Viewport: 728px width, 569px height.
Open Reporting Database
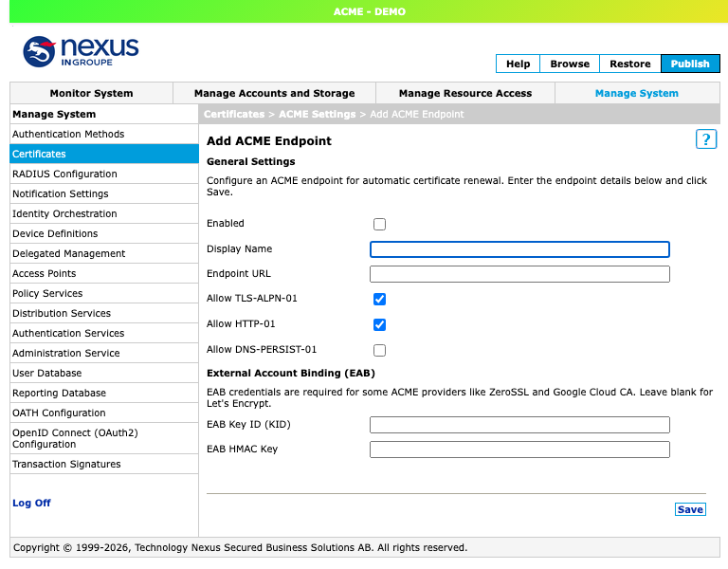pos(104,394)
